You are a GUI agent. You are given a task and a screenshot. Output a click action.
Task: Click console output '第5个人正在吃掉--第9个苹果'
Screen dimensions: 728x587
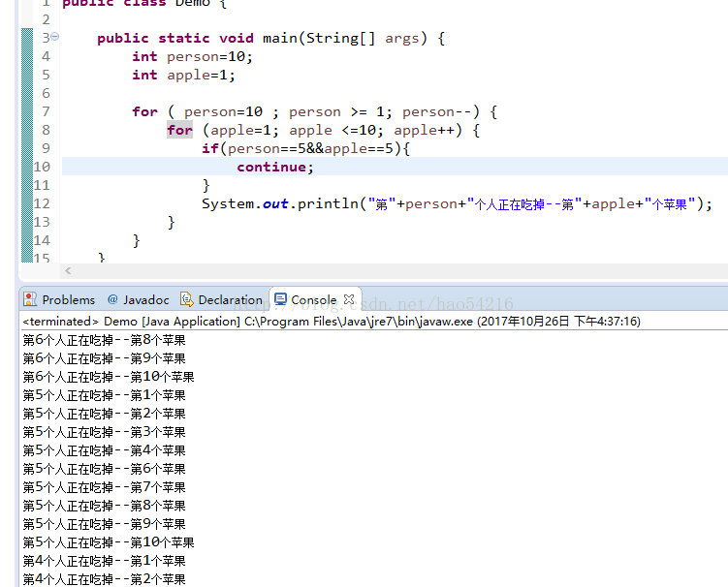pyautogui.click(x=104, y=524)
